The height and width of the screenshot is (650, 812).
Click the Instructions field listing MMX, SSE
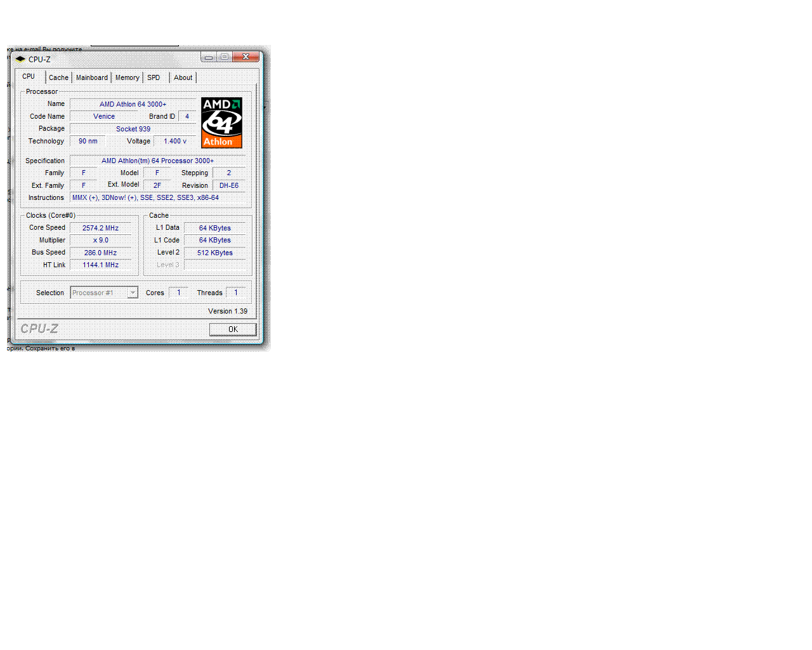(157, 197)
